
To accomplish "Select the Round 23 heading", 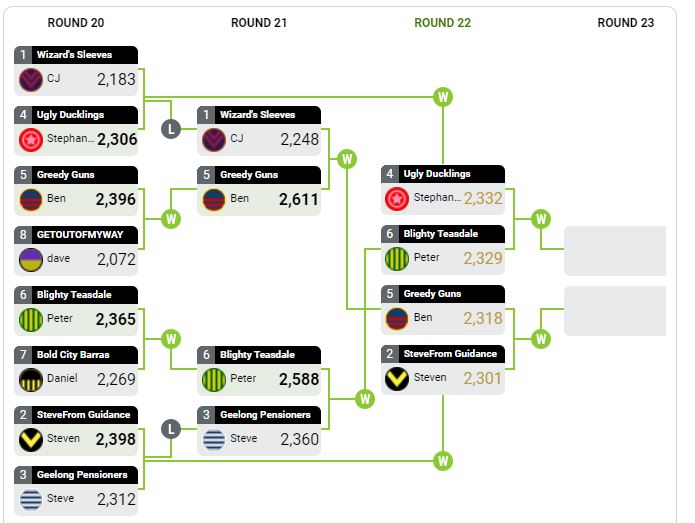I will 625,23.
